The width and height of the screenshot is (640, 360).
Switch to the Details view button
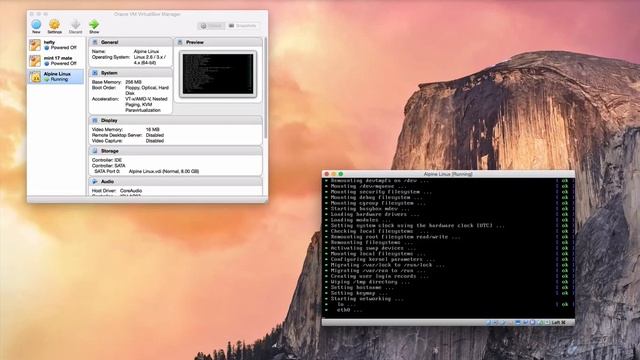pyautogui.click(x=211, y=26)
